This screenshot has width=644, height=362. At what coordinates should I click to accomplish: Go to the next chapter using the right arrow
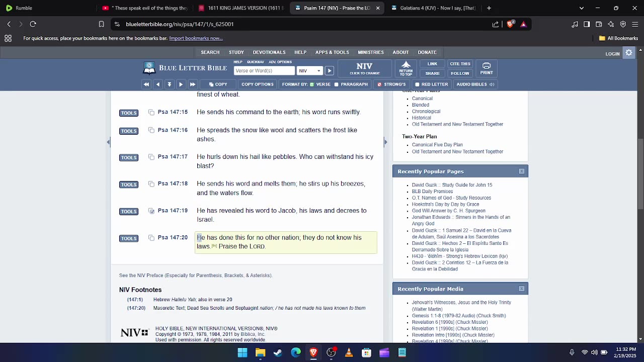click(x=181, y=84)
